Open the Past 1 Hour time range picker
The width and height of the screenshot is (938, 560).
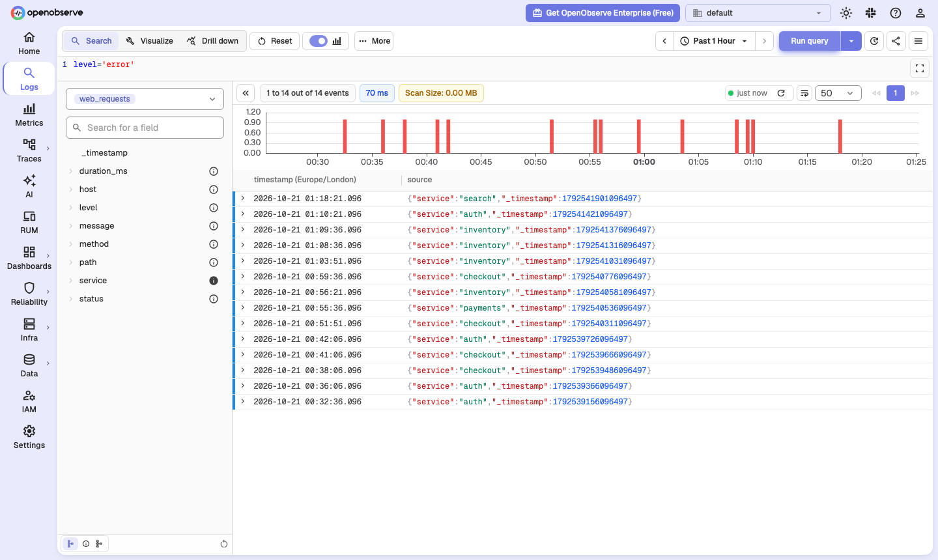(x=715, y=41)
